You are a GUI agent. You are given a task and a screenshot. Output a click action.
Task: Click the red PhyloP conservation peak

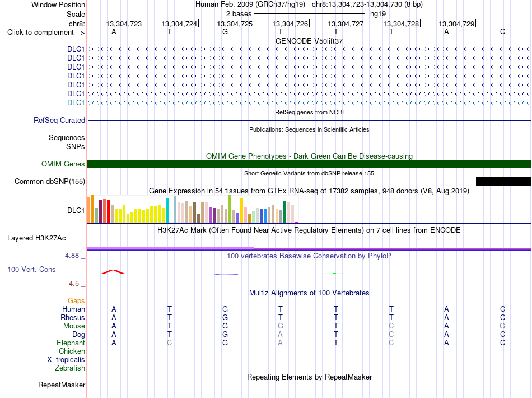coord(113,271)
